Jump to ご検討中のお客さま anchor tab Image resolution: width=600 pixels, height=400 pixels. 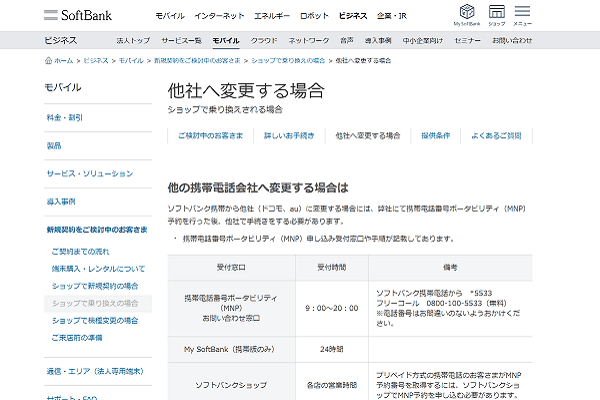(210, 136)
